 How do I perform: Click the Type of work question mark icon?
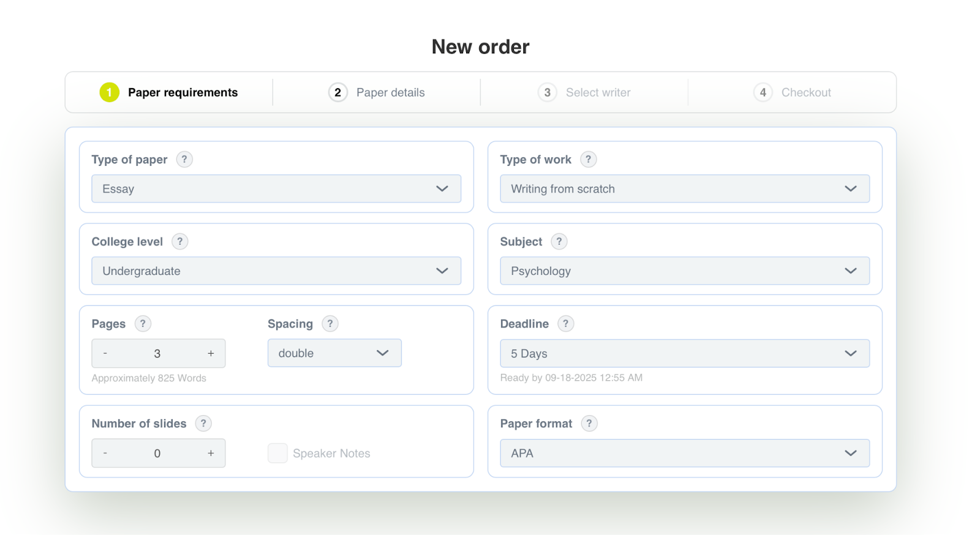[588, 159]
